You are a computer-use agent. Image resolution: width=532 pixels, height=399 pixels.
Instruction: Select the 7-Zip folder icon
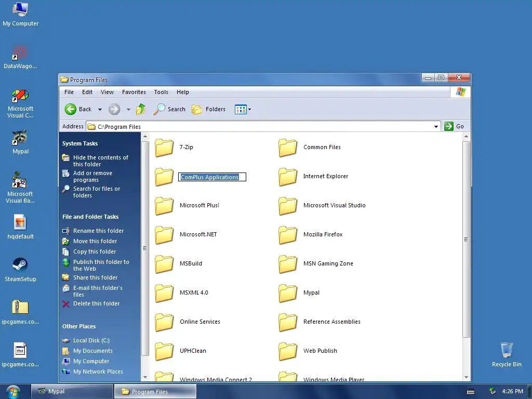[164, 148]
